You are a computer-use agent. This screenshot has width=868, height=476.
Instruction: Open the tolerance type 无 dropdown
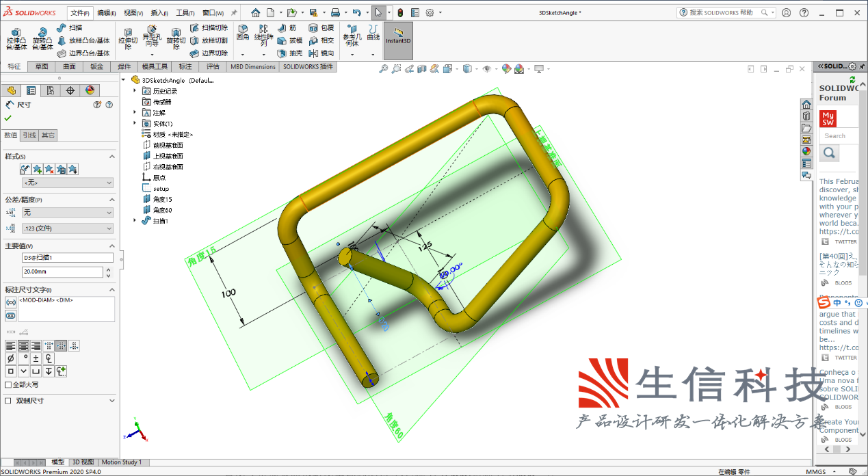(x=68, y=213)
